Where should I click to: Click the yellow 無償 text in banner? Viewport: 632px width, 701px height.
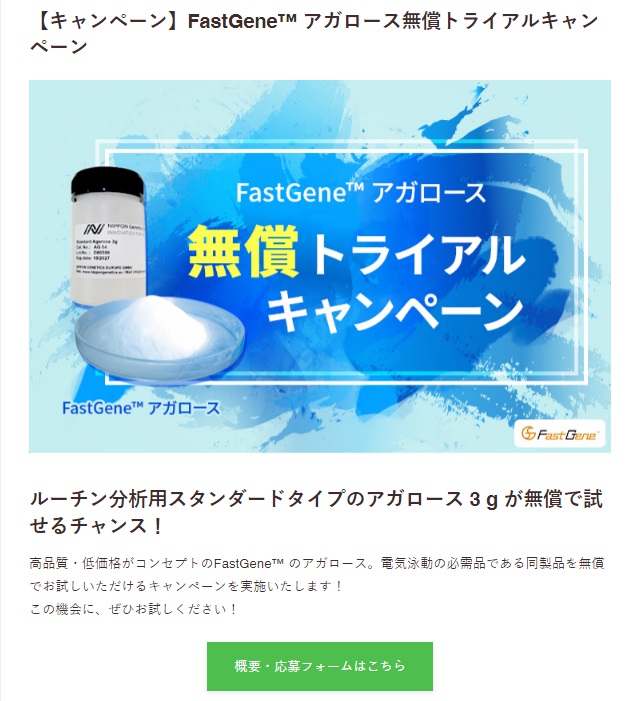click(243, 251)
